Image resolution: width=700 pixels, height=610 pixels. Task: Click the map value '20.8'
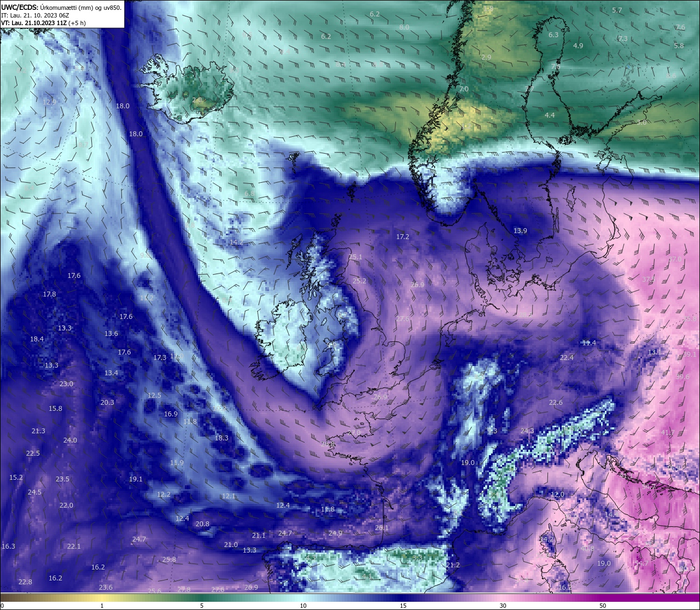click(202, 524)
